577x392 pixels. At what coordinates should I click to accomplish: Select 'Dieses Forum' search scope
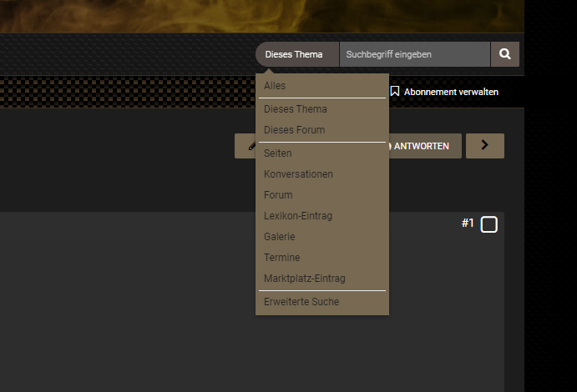[294, 130]
